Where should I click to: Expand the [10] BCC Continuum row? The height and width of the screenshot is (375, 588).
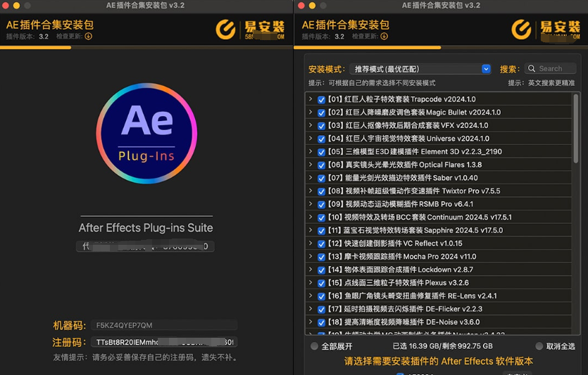311,217
